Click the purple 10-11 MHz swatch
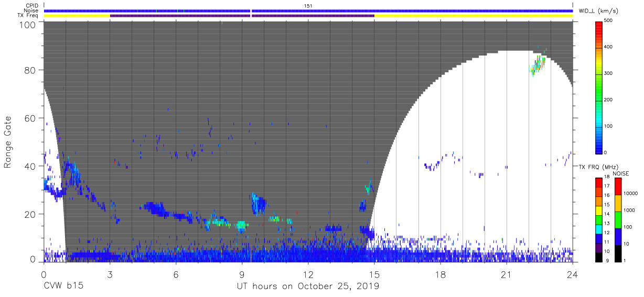 click(599, 247)
